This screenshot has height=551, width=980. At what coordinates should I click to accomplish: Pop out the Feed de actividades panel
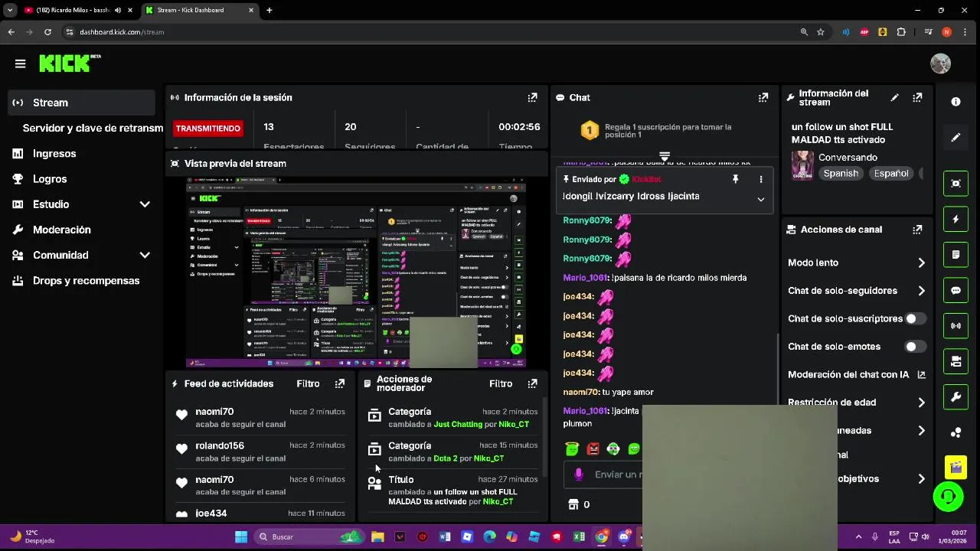coord(339,383)
